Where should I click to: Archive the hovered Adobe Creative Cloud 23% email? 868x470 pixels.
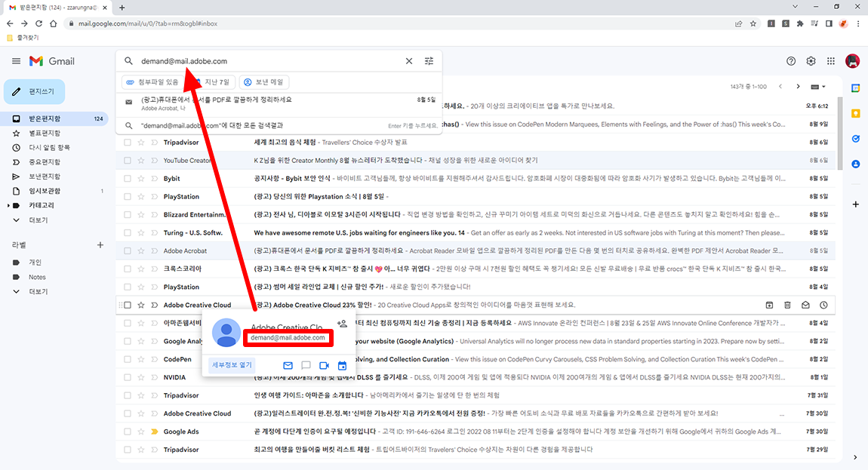coord(769,305)
